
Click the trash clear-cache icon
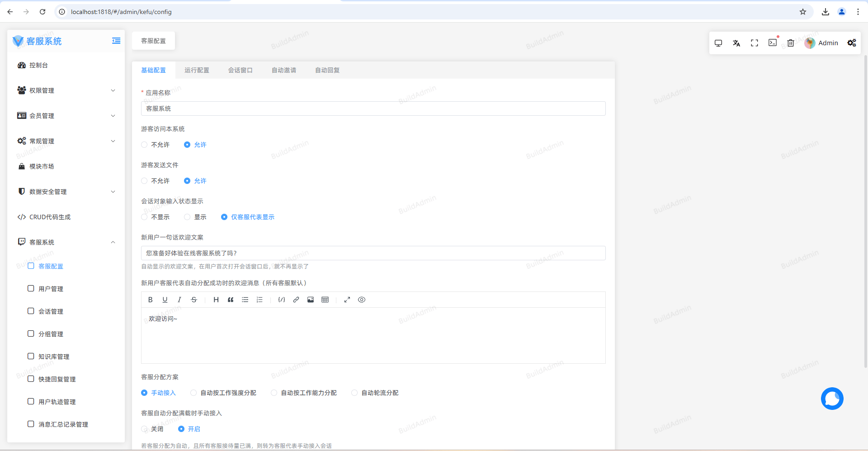tap(791, 43)
